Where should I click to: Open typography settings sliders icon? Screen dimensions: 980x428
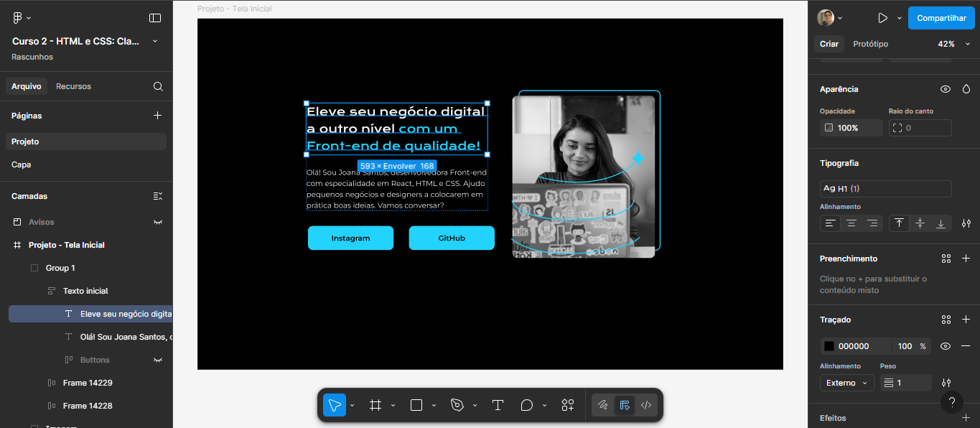click(966, 223)
